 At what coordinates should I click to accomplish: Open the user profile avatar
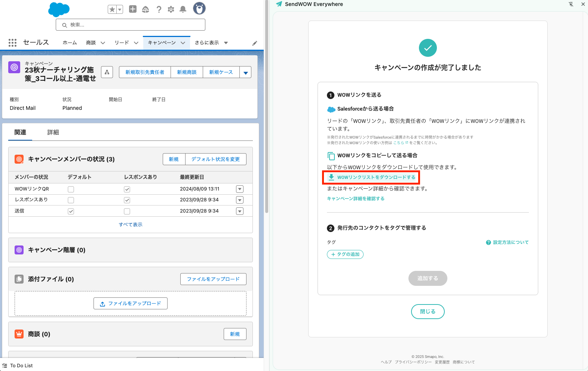click(199, 8)
